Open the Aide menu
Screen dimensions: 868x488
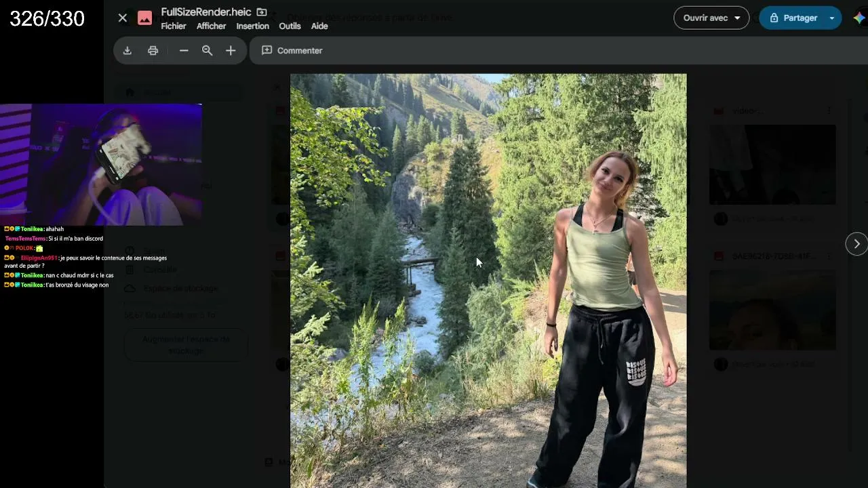pyautogui.click(x=319, y=26)
